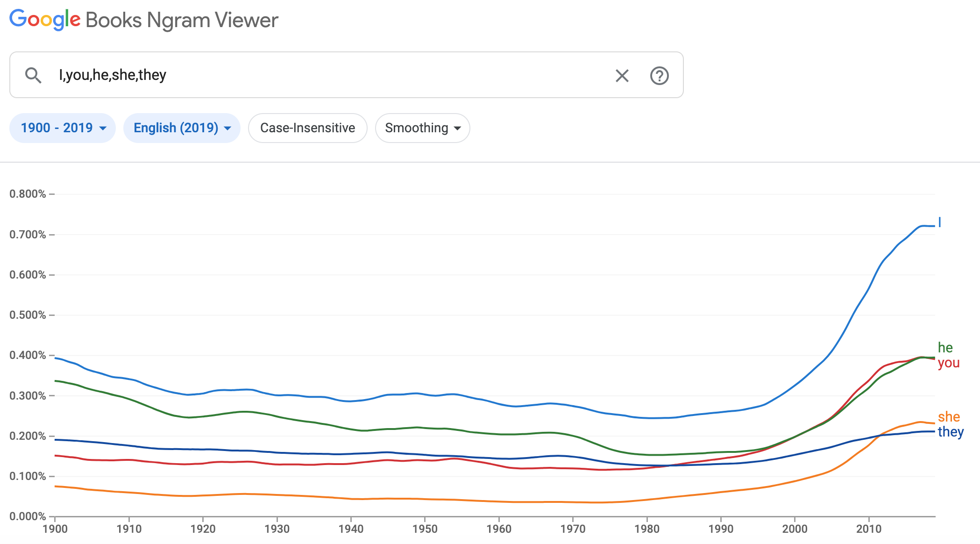Toggle the Case-Insensitive option
The height and width of the screenshot is (544, 980).
click(x=307, y=128)
